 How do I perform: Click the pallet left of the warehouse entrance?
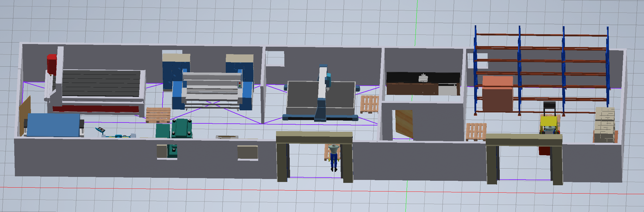point(476,131)
